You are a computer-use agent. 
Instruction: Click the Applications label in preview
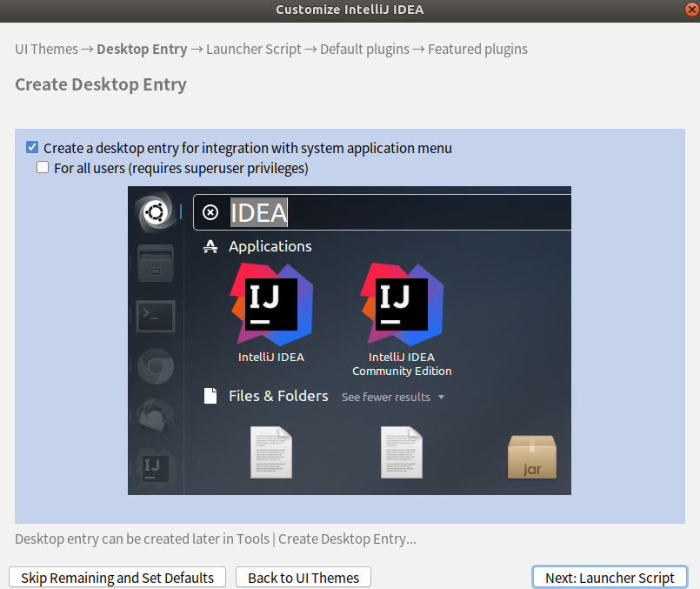click(x=270, y=246)
